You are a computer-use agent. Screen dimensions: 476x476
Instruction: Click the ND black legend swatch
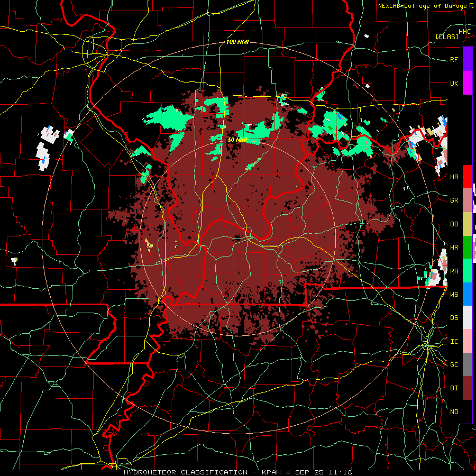click(x=467, y=411)
